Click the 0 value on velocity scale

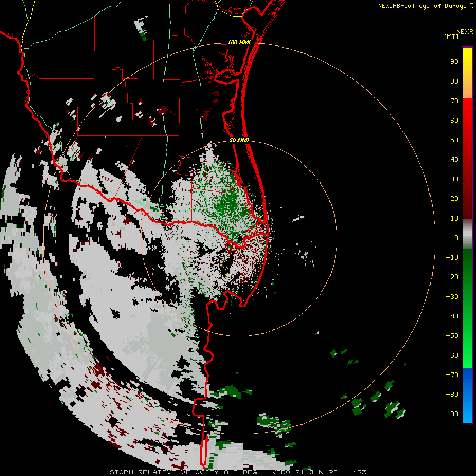(456, 238)
